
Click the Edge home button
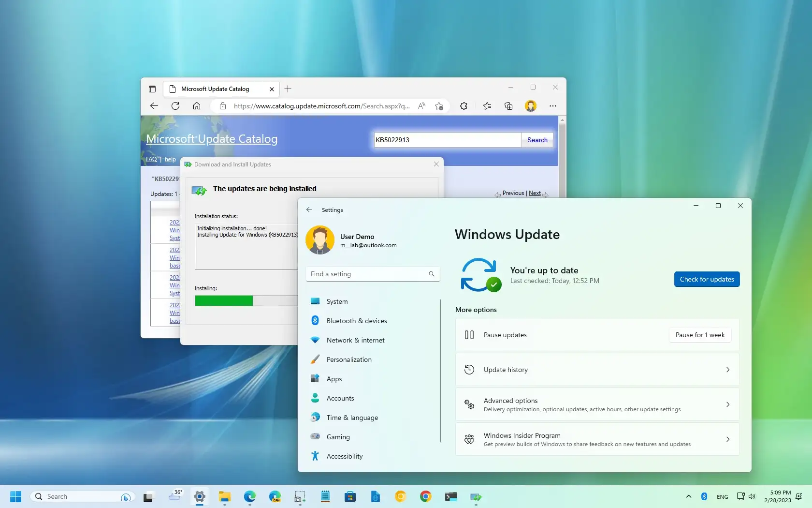pos(197,106)
